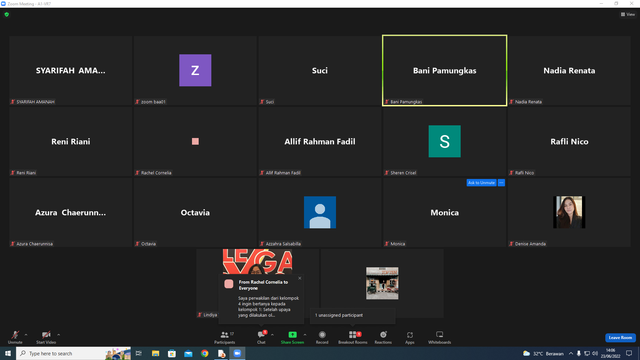Open more options on Monica's tile
The image size is (640, 360).
tap(501, 183)
